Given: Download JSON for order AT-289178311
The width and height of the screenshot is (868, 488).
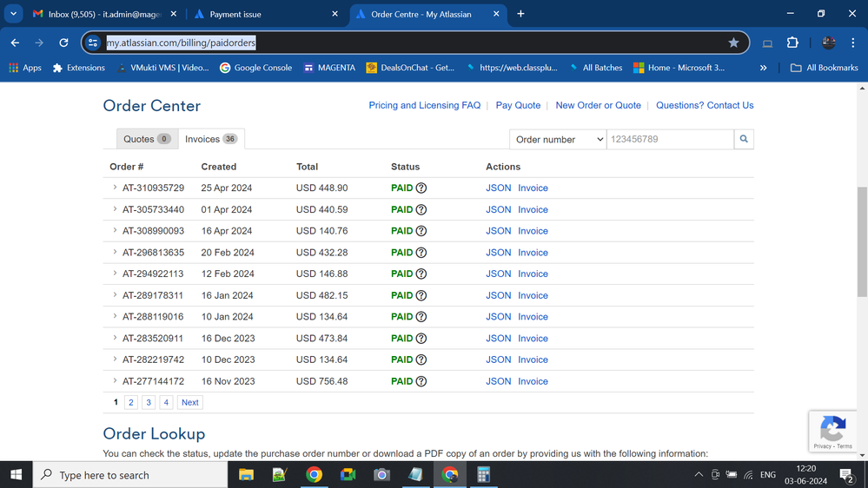Looking at the screenshot, I should coord(498,295).
